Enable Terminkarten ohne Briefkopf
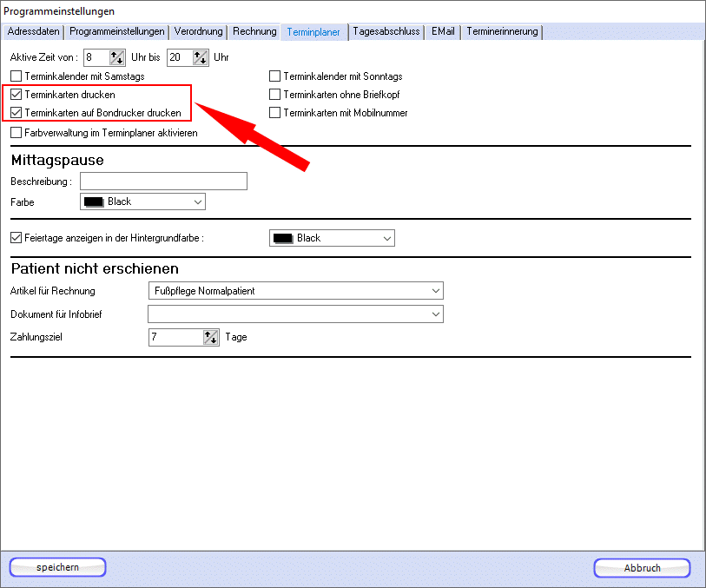Image resolution: width=706 pixels, height=588 pixels. coord(275,95)
